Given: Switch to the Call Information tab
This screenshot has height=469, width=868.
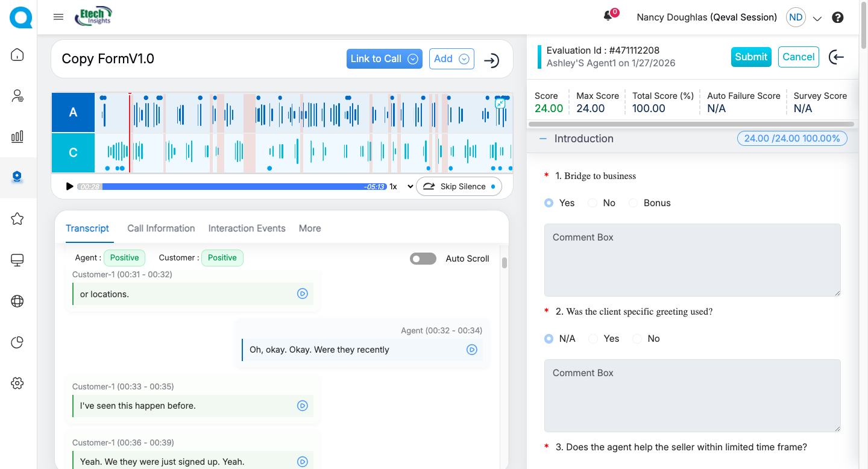Looking at the screenshot, I should (x=161, y=228).
